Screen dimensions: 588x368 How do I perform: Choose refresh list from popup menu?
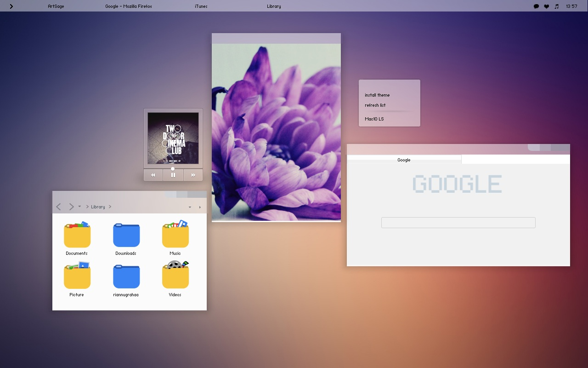tap(375, 105)
